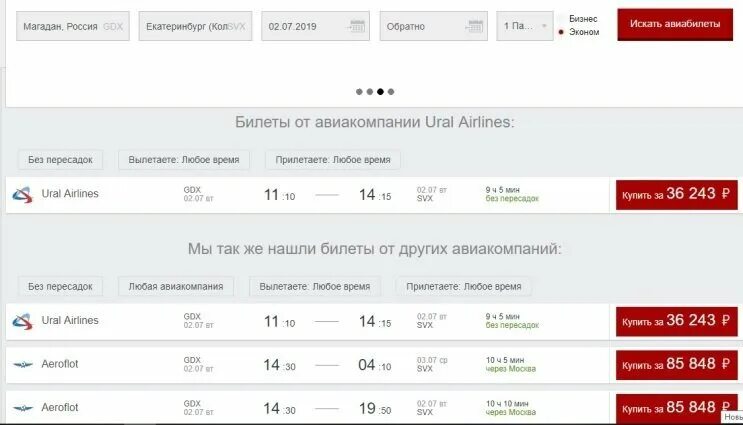
Task: Open the departure date calendar icon
Action: [x=356, y=26]
